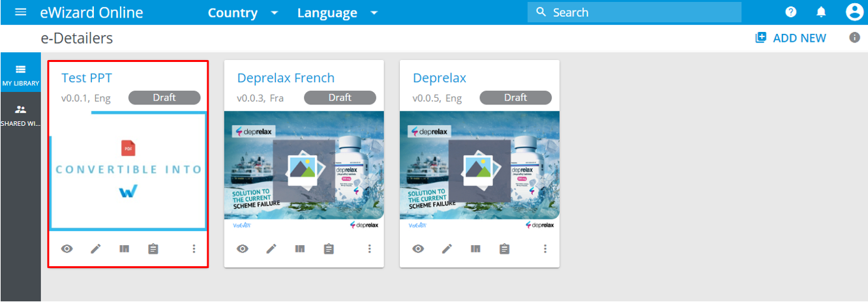
Task: Open the Deprelax French title link
Action: tap(286, 78)
